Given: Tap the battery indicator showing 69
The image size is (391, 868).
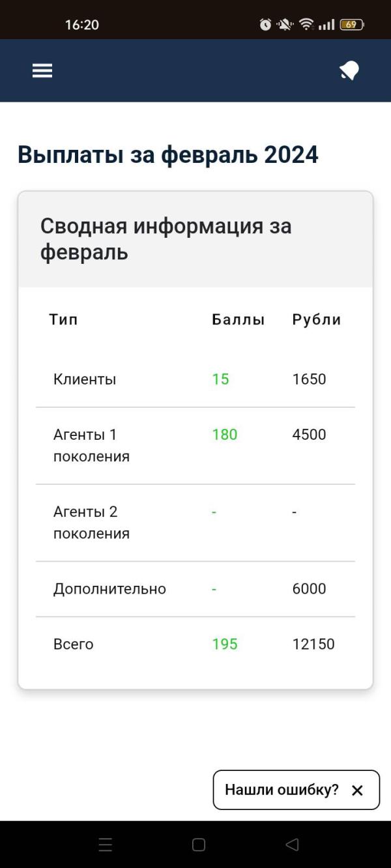Looking at the screenshot, I should pos(351,25).
